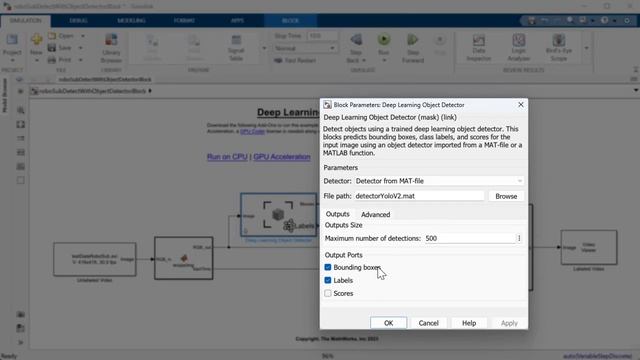Open Help for Deep Learning Object Detector
640x360 pixels.
(x=469, y=323)
